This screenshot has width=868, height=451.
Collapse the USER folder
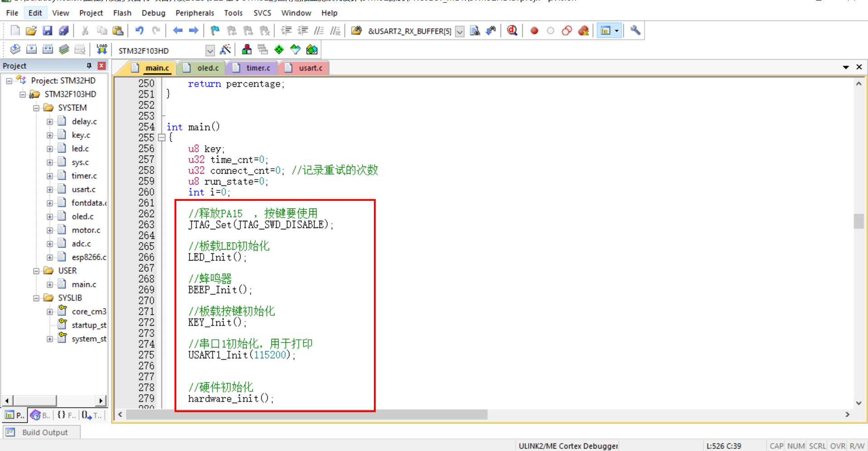point(36,271)
